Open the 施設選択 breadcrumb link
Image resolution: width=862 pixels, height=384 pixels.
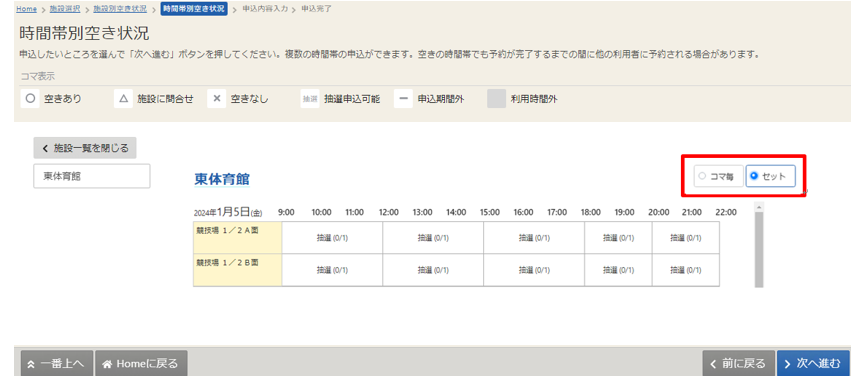(x=68, y=9)
